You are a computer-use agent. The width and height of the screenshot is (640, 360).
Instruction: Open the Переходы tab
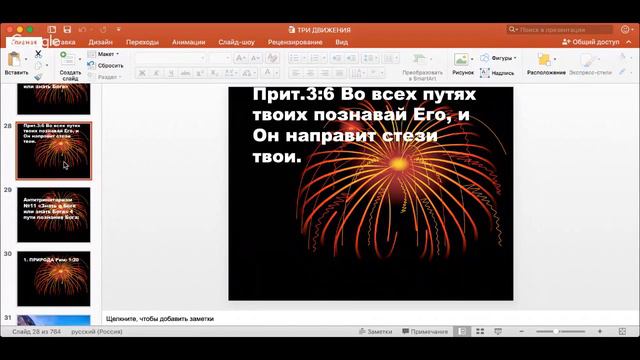tap(142, 42)
